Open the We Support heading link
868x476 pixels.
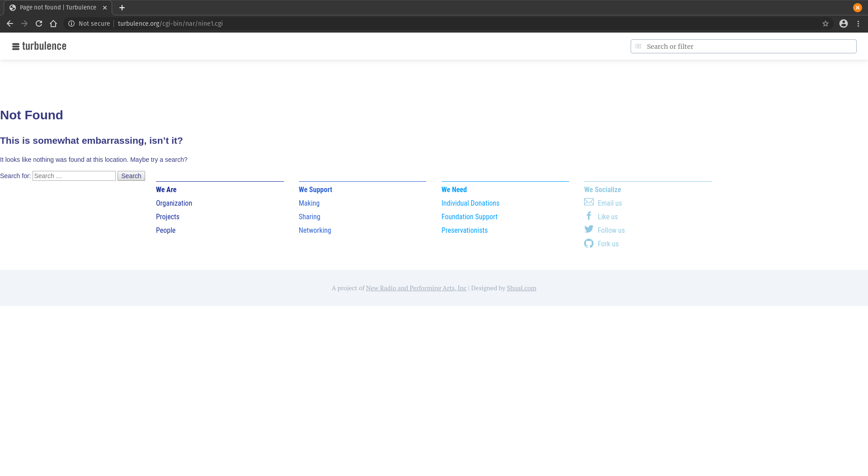pos(316,190)
